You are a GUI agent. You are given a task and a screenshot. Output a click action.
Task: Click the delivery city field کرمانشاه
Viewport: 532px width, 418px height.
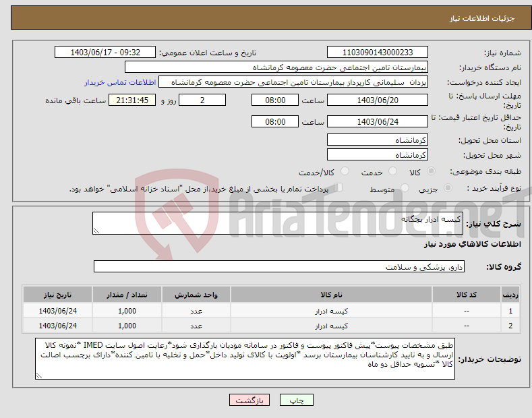[x=378, y=154]
